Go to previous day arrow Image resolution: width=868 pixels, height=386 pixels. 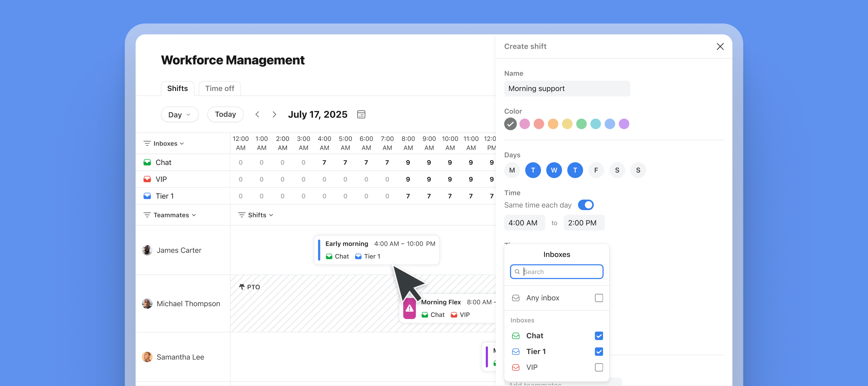(257, 115)
